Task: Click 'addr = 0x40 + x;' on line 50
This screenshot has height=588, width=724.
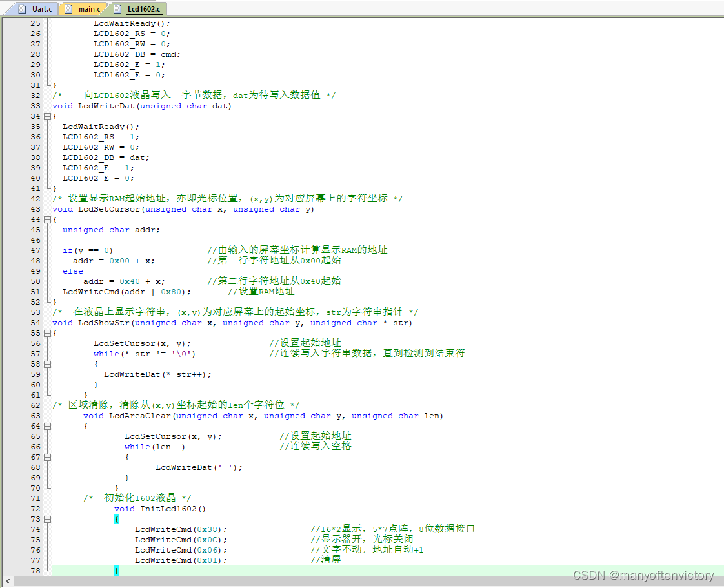Action: click(x=124, y=282)
